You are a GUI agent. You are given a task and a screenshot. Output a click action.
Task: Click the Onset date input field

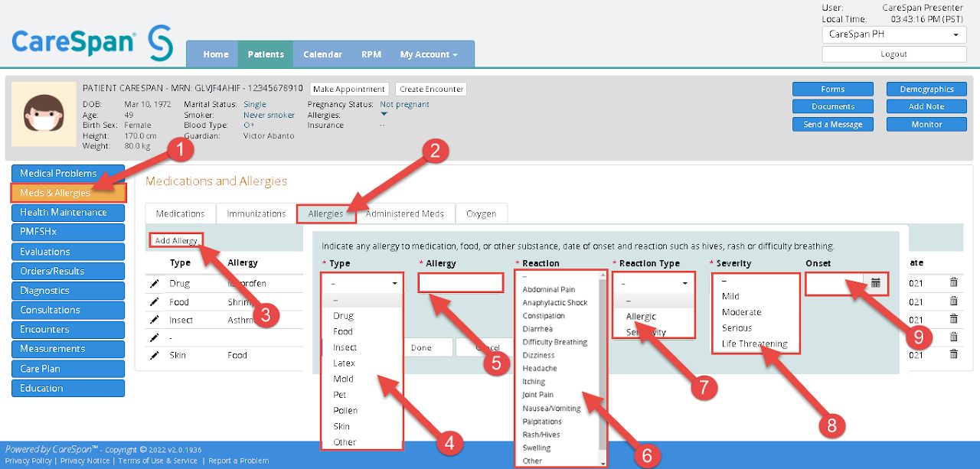click(835, 283)
